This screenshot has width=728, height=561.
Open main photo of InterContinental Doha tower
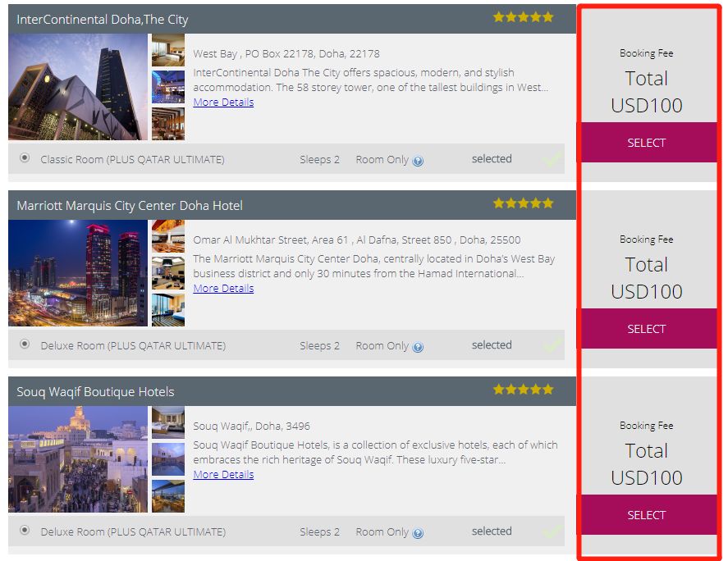click(x=78, y=87)
